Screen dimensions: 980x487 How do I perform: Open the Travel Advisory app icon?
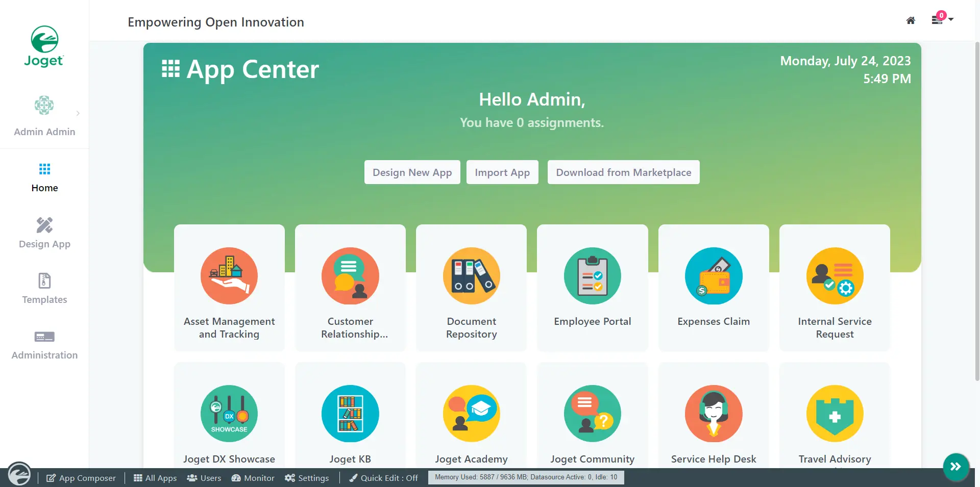tap(835, 414)
